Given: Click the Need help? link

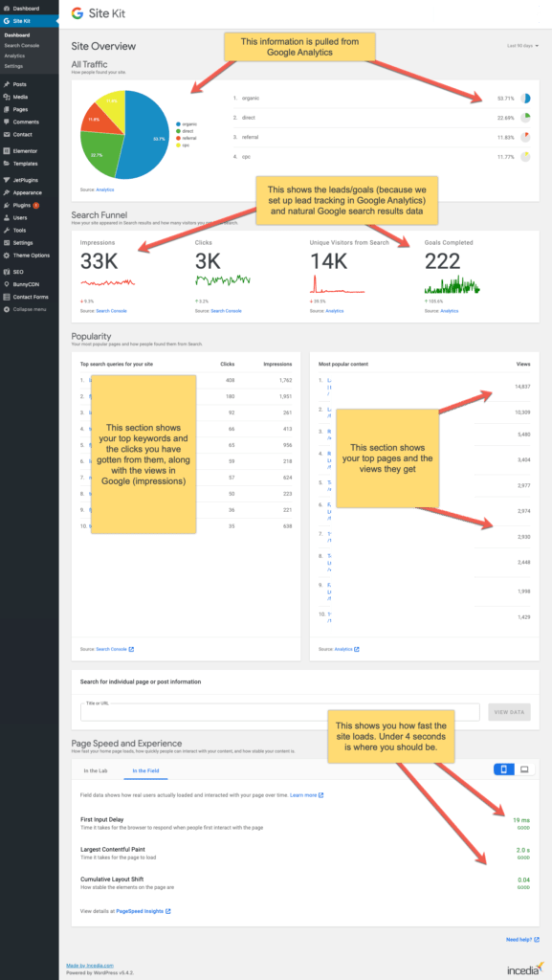Looking at the screenshot, I should pyautogui.click(x=522, y=940).
